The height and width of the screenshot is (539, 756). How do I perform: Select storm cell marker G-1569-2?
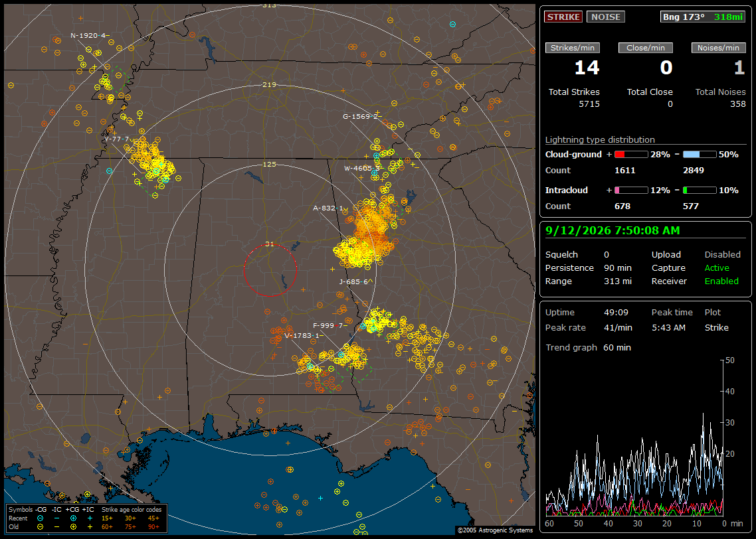[x=360, y=116]
